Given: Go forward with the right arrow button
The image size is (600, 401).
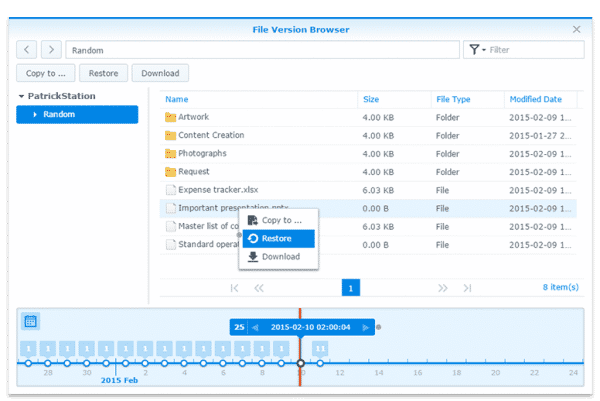Looking at the screenshot, I should [52, 49].
